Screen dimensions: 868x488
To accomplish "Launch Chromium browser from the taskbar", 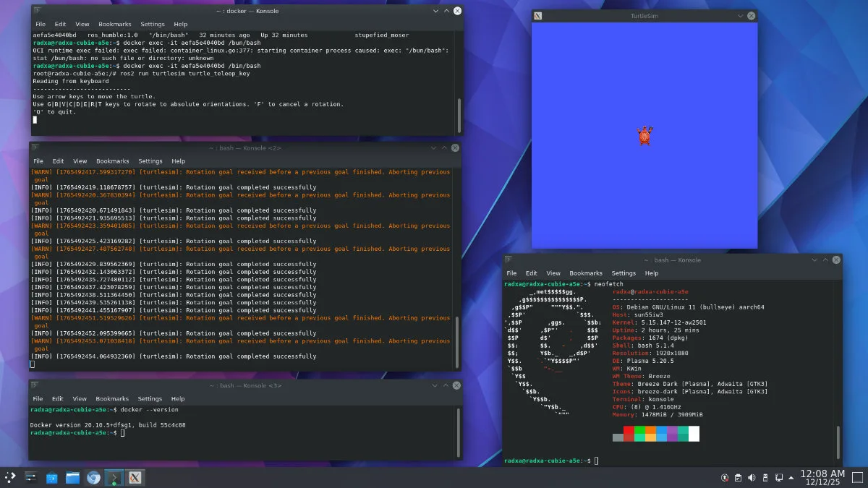I will [93, 477].
